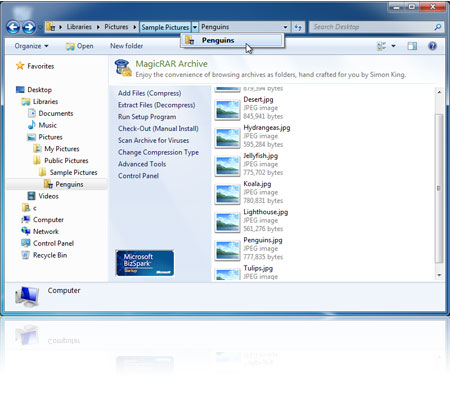This screenshot has height=400, width=450.
Task: Click the vertical scrollbar thumb in file list
Action: point(439,188)
